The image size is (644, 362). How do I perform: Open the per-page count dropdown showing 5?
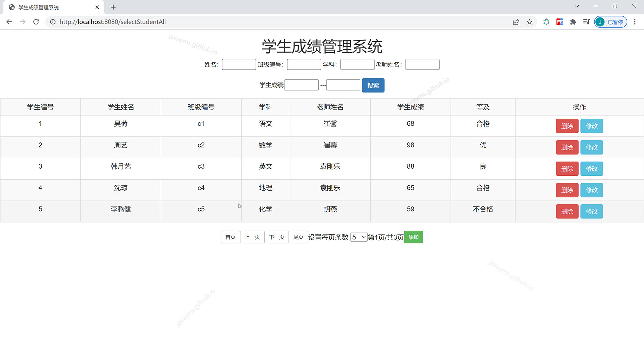pyautogui.click(x=359, y=237)
